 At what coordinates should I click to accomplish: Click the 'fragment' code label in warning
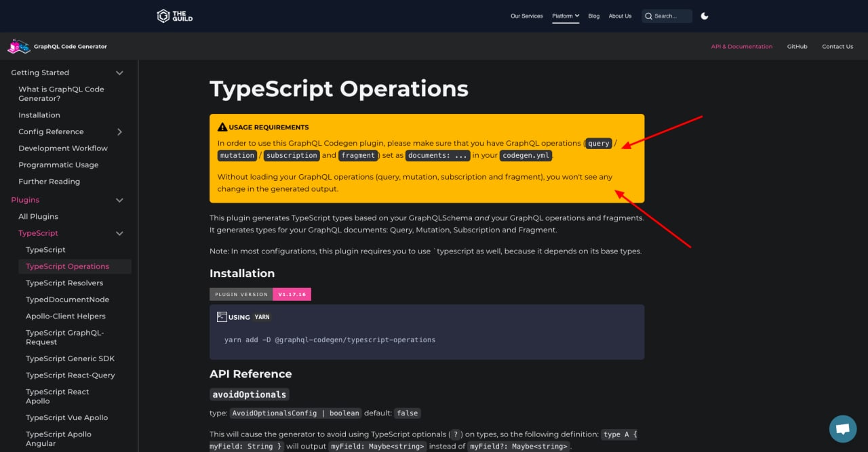(x=358, y=155)
